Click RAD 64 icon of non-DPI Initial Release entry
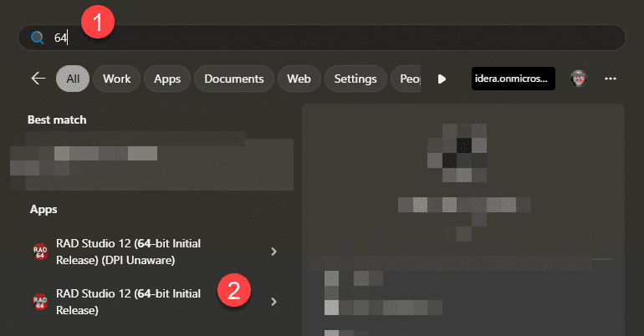This screenshot has height=336, width=644. (40, 302)
